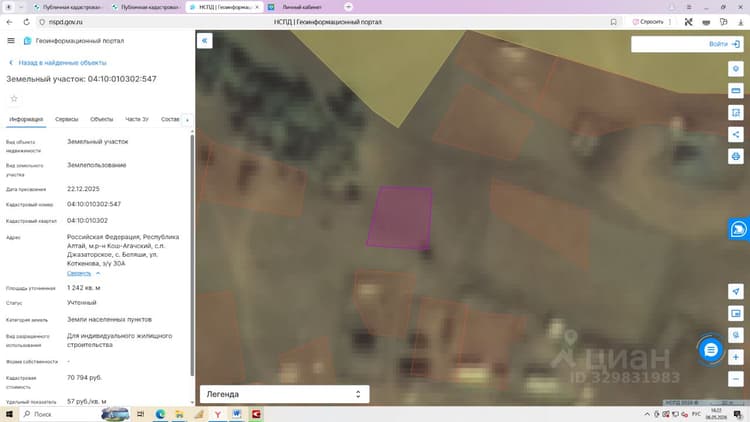Click the cadastral cost 70 794 руб.
Screen dimensions: 750x422
[x=84, y=378]
